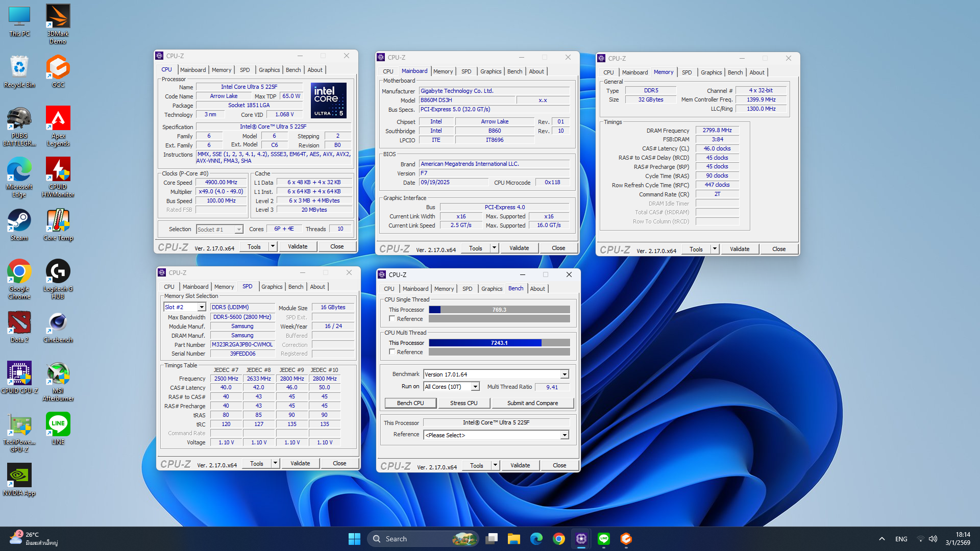980x551 pixels.
Task: Click the multi thread score bar
Action: tap(499, 343)
